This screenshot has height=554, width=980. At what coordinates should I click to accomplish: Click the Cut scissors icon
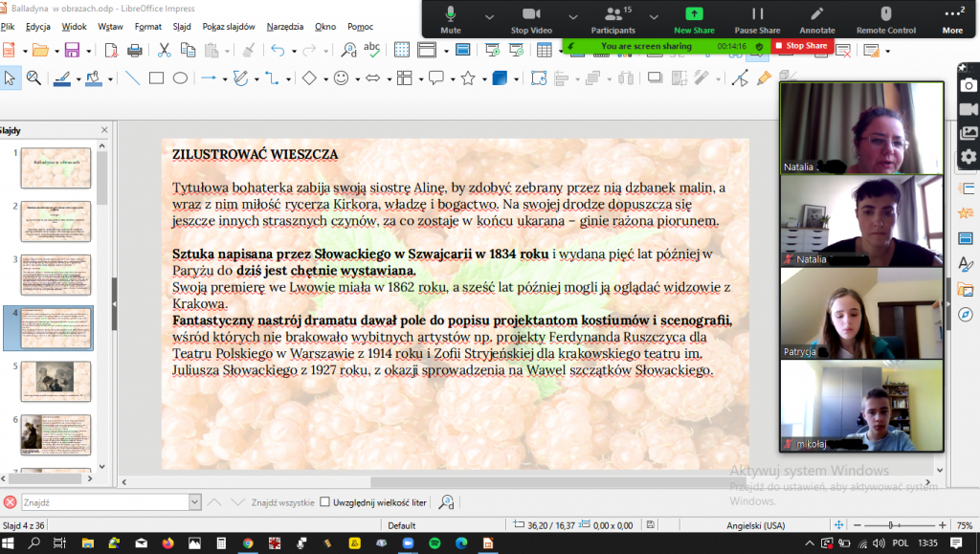164,51
